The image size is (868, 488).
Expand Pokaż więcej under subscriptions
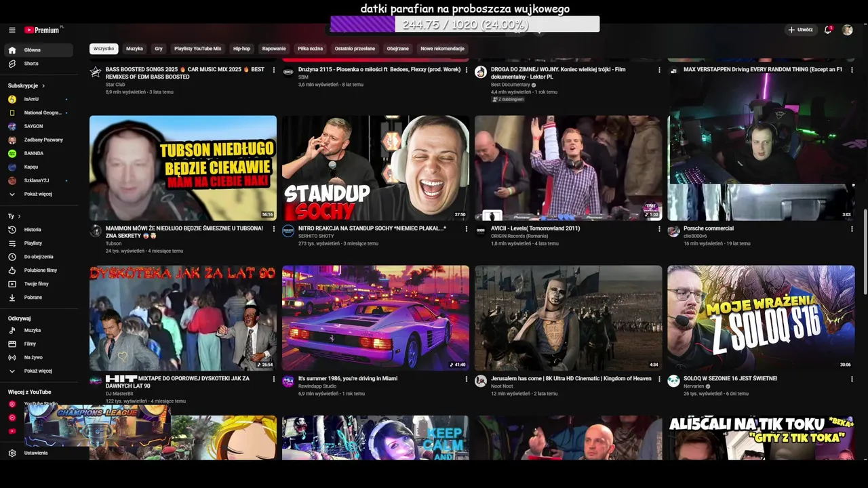38,194
